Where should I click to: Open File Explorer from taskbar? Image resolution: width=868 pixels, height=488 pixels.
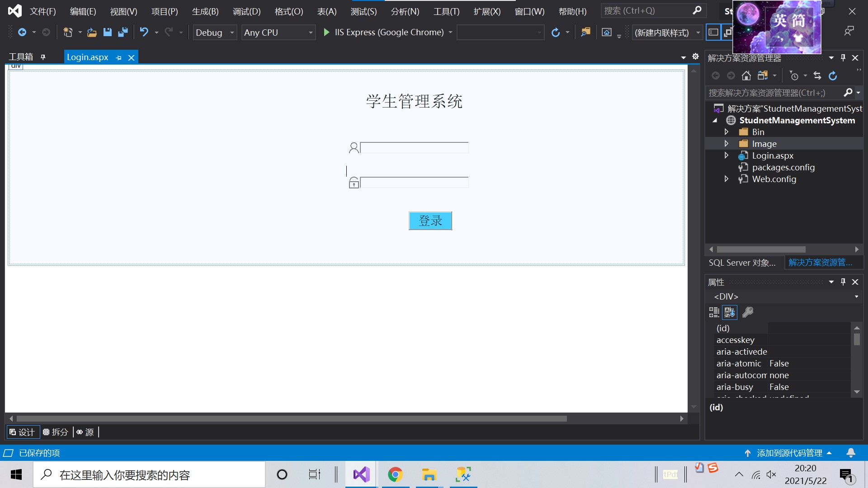pos(429,474)
